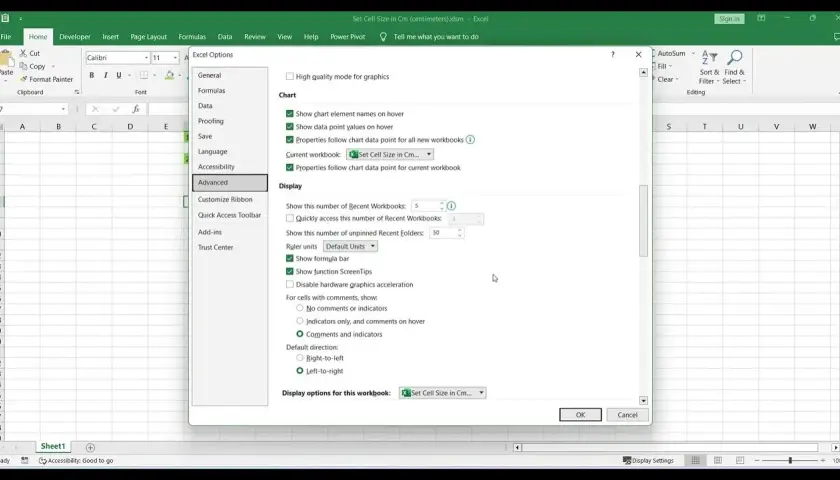
Task: Expand the Fill dropdown in Editing
Action: 671,66
